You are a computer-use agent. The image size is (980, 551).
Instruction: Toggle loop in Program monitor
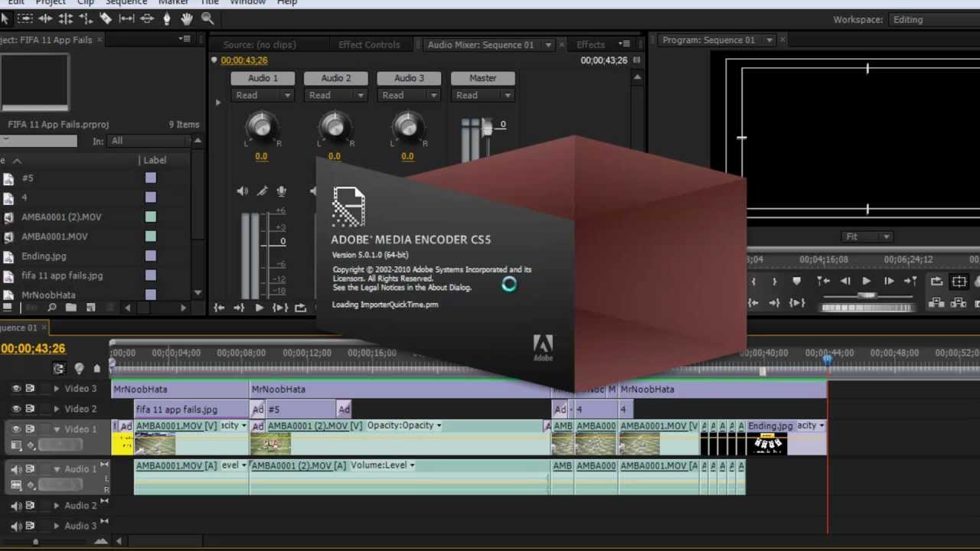tap(936, 282)
